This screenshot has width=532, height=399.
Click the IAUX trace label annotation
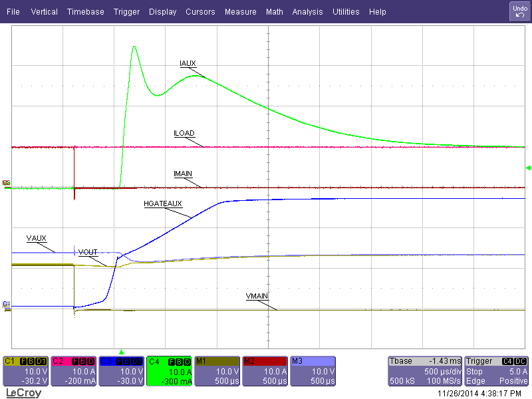187,63
